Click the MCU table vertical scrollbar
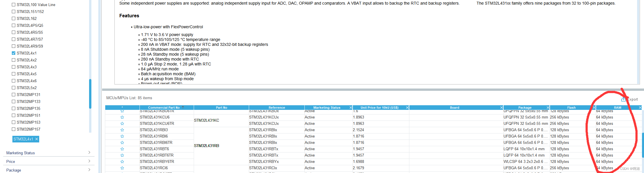 [643, 145]
